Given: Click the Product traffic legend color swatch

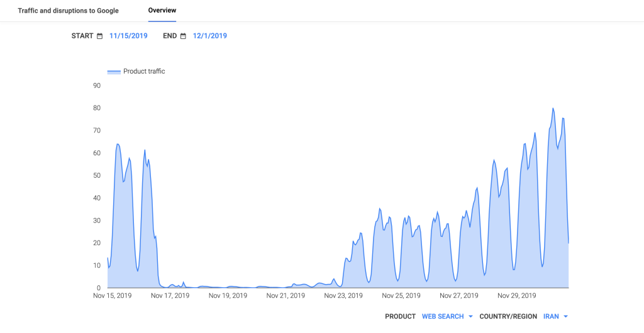Looking at the screenshot, I should (x=114, y=72).
